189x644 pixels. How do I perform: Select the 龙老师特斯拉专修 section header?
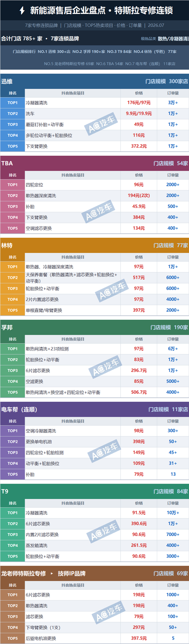94,573
